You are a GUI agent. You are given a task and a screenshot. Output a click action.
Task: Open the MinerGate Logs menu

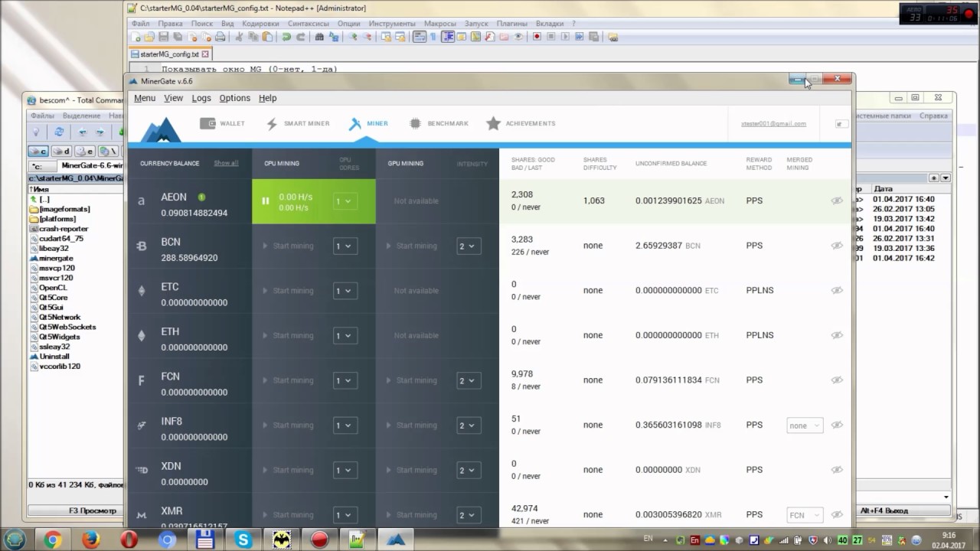pos(201,98)
